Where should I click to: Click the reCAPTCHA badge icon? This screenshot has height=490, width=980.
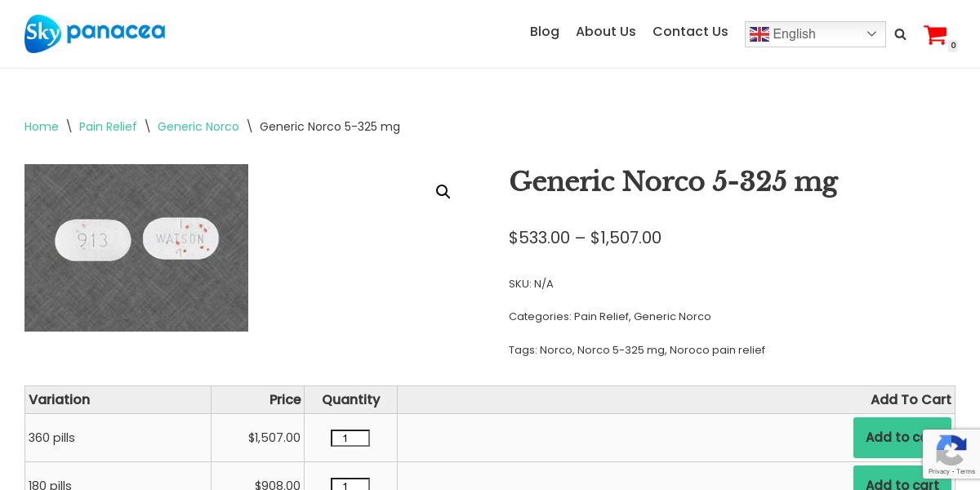click(x=951, y=453)
